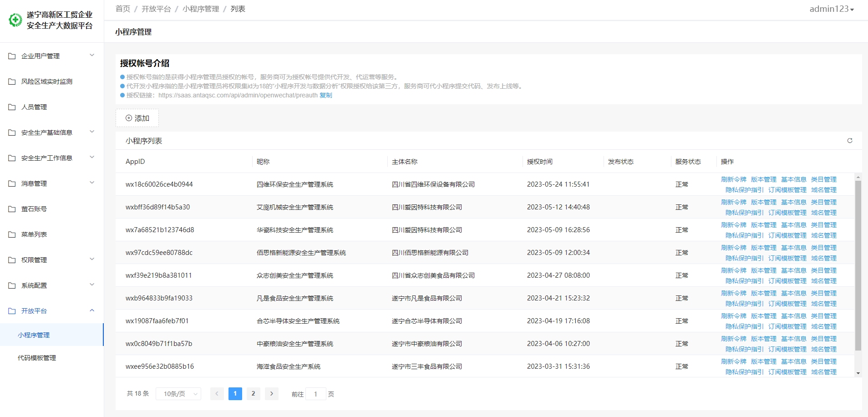Click the folder icon beside 风险区域实时监测
The height and width of the screenshot is (417, 868).
click(12, 81)
